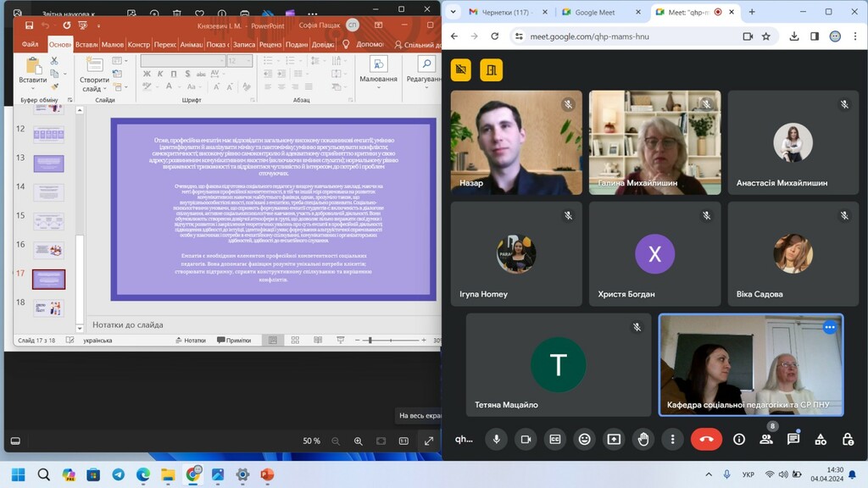Open the emoji reactions in Meet
The width and height of the screenshot is (868, 488).
(x=584, y=439)
